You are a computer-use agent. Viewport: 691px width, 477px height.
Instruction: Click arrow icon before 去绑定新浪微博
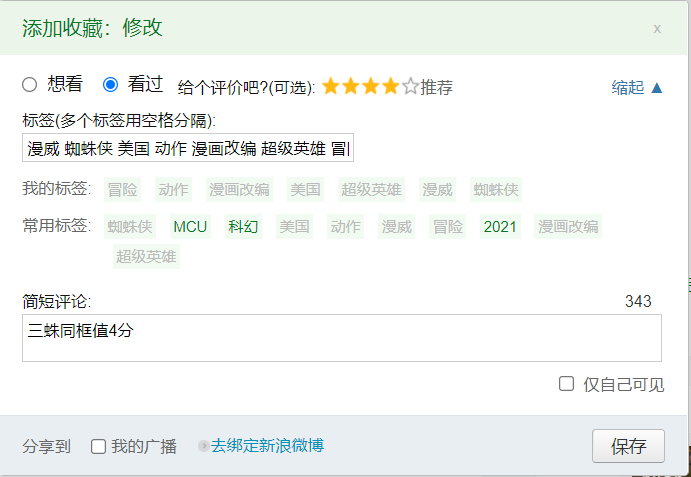pyautogui.click(x=203, y=446)
